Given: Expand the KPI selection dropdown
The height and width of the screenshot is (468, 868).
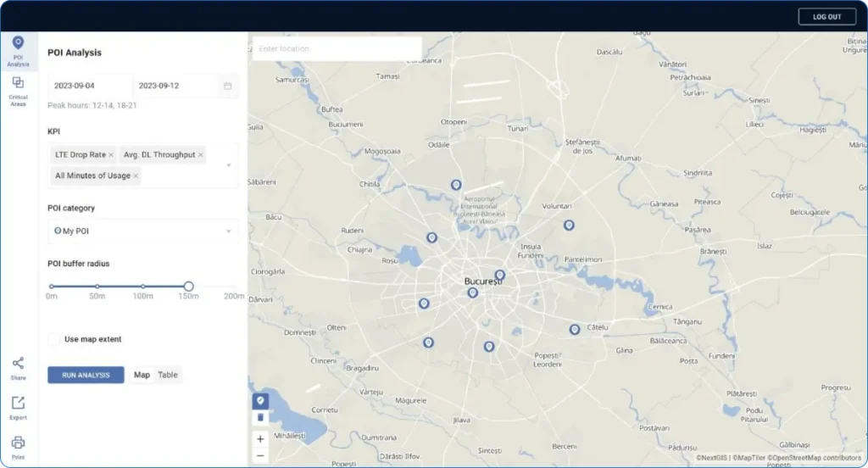Looking at the screenshot, I should (x=228, y=165).
